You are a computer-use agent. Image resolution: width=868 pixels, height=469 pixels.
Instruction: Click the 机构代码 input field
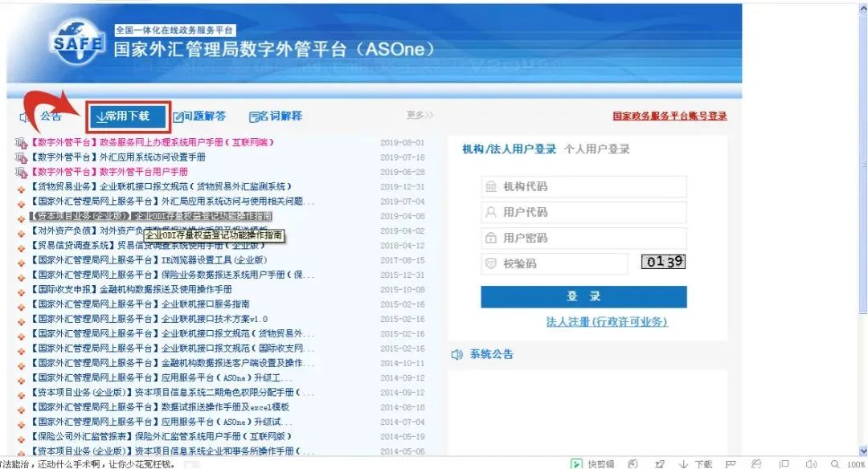click(x=584, y=187)
